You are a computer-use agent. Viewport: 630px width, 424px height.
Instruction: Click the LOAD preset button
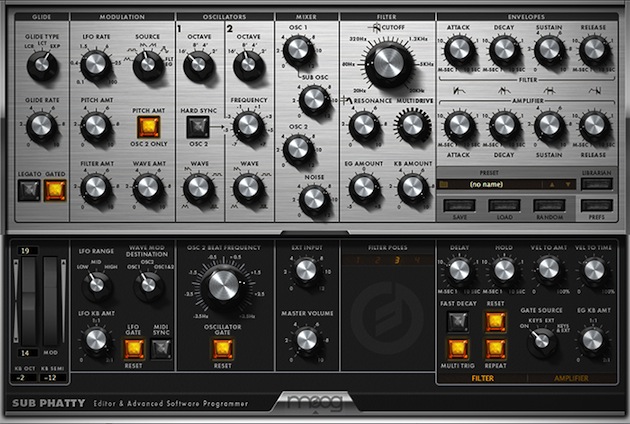[504, 206]
